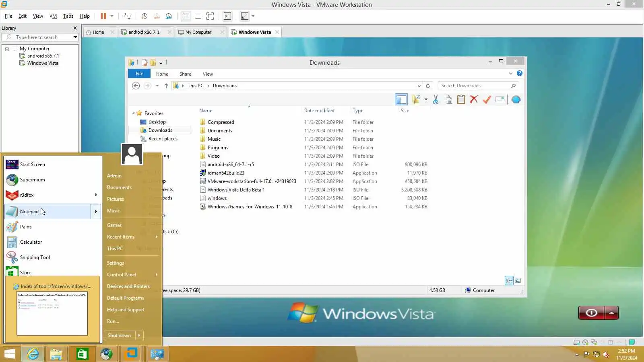Image resolution: width=644 pixels, height=362 pixels.
Task: Click the Send Ctrl+Alt+Del toolbar icon
Action: (127, 16)
